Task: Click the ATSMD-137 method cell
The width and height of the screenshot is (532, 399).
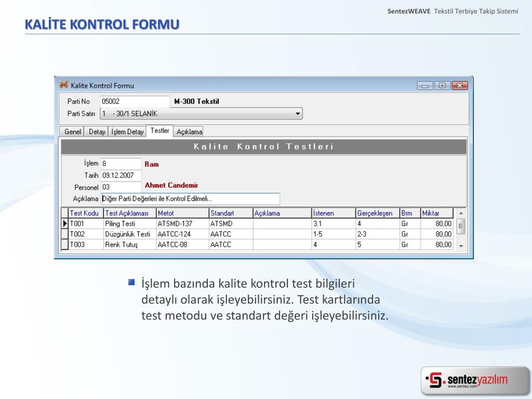Action: point(182,223)
